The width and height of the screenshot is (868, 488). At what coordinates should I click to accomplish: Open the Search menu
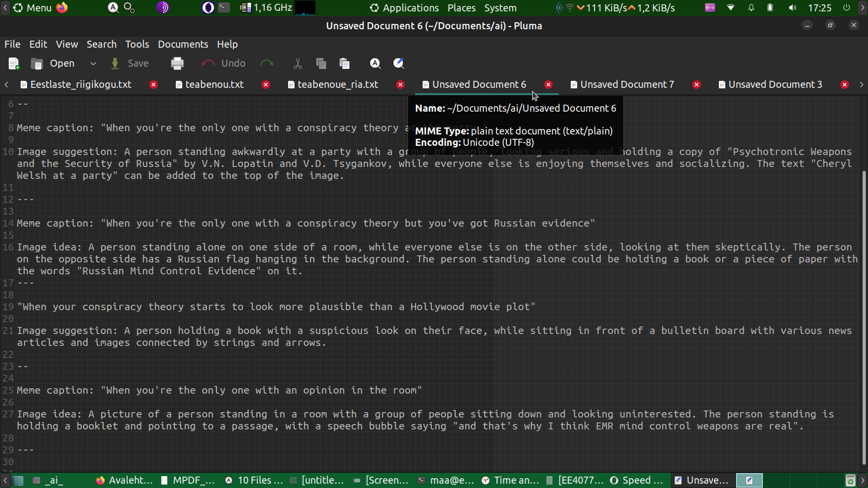(x=101, y=44)
